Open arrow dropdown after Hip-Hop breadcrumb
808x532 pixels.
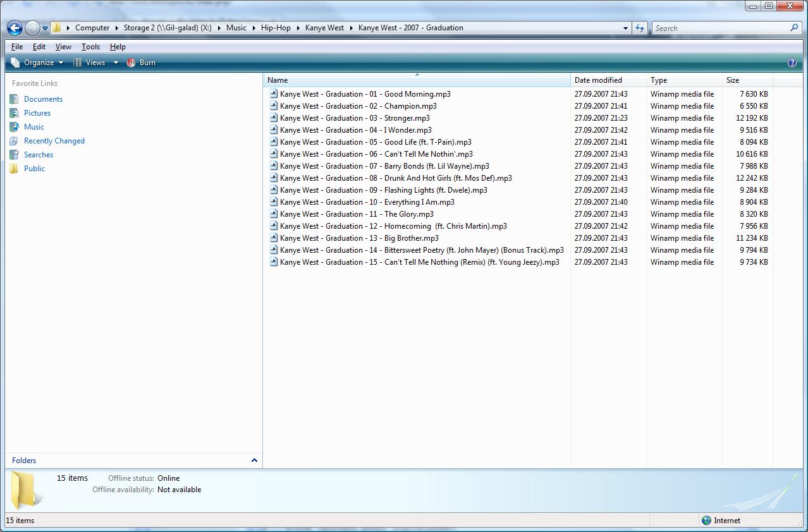click(x=298, y=28)
